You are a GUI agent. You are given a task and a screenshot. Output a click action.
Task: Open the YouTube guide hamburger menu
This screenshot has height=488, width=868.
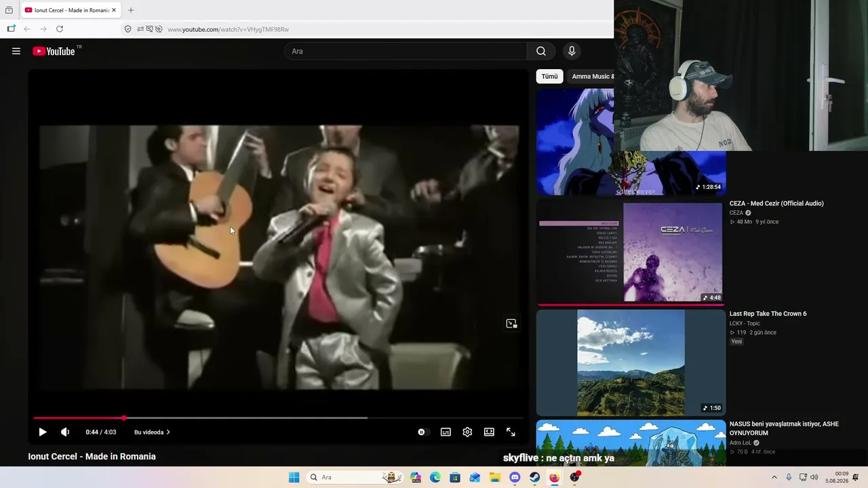16,51
